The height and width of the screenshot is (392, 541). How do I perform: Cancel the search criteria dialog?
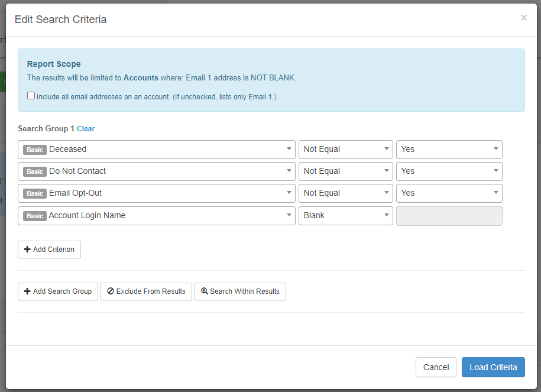436,367
